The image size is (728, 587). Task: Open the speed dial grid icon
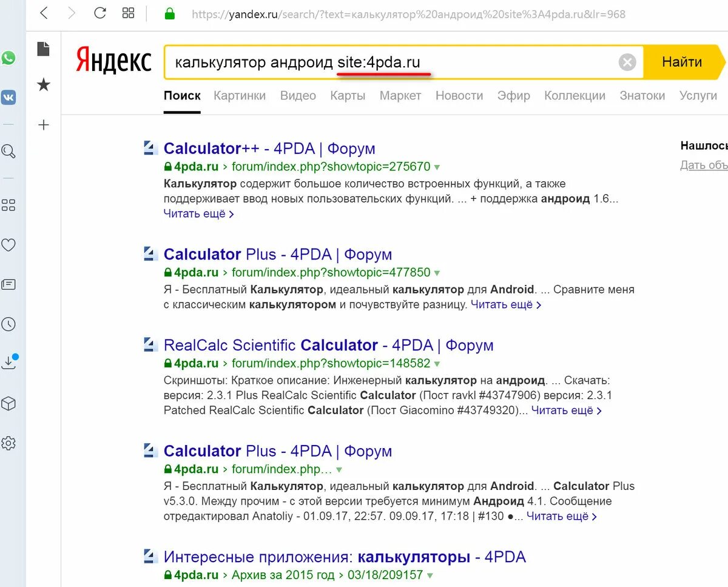128,13
